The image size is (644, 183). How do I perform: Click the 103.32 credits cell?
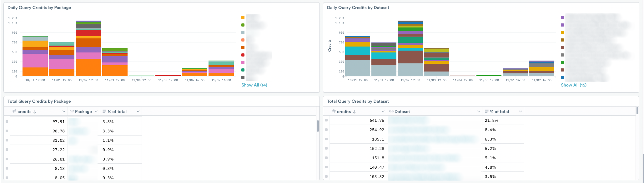coord(358,176)
